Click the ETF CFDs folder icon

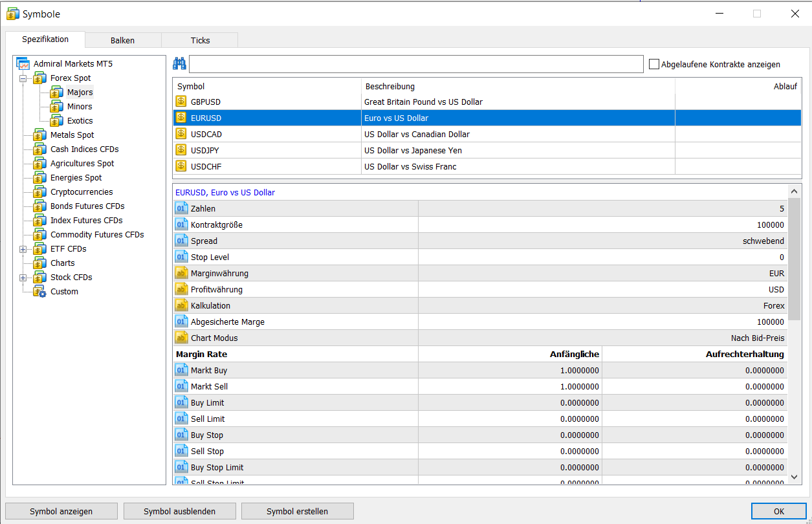[40, 249]
